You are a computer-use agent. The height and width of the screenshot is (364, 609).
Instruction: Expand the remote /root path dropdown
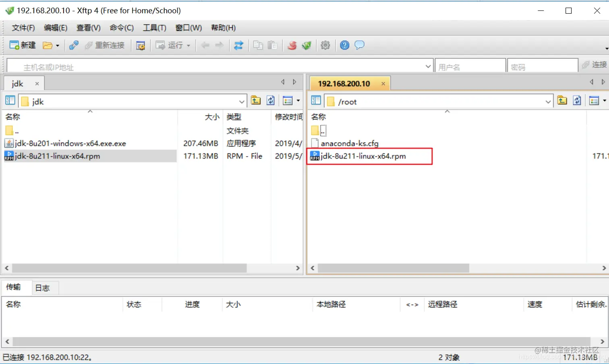click(548, 102)
